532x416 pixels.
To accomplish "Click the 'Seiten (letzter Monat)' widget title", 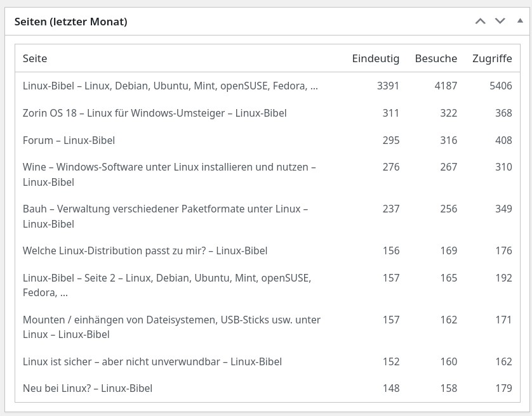I will click(70, 22).
